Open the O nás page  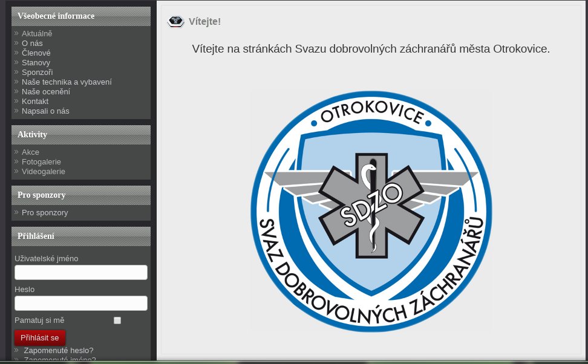(32, 44)
